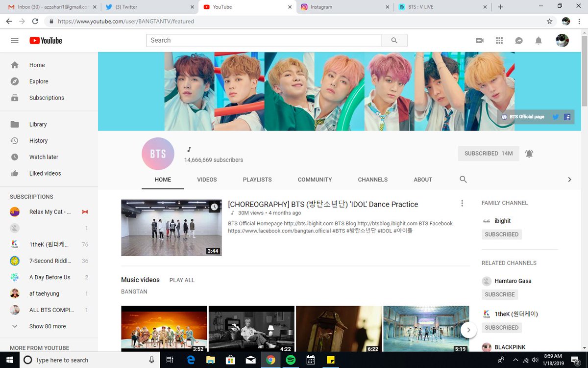
Task: Open the 4:22 black-and-white video thumbnail
Action: (251, 329)
